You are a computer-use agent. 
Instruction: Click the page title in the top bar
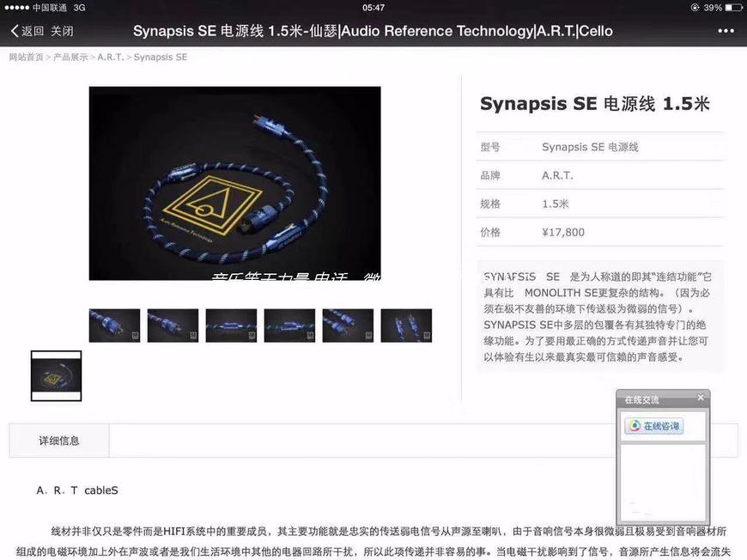click(x=373, y=31)
